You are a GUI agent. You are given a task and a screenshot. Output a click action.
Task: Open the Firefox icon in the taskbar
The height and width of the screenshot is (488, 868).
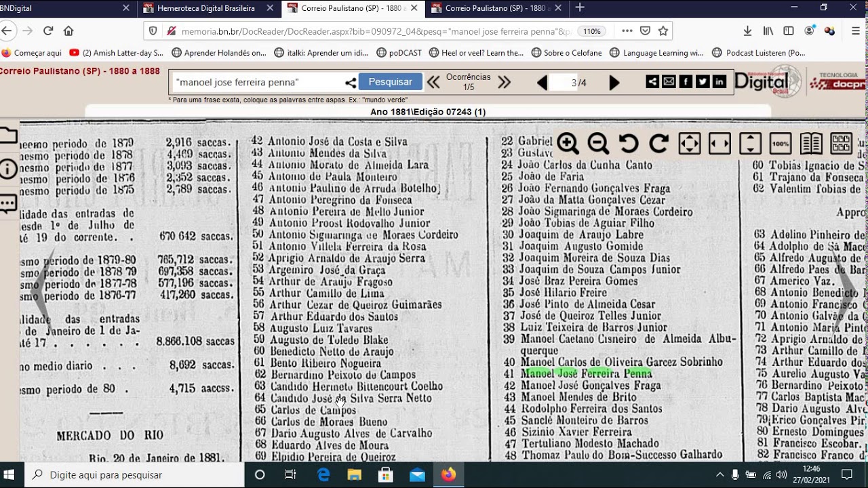point(448,474)
